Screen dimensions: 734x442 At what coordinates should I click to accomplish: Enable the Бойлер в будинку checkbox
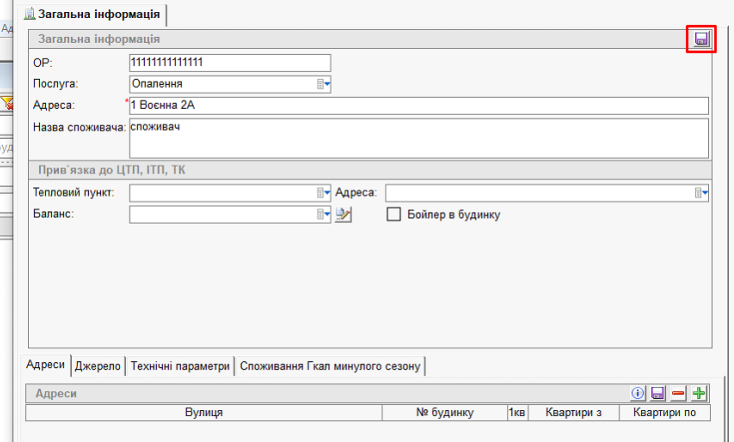(x=394, y=214)
